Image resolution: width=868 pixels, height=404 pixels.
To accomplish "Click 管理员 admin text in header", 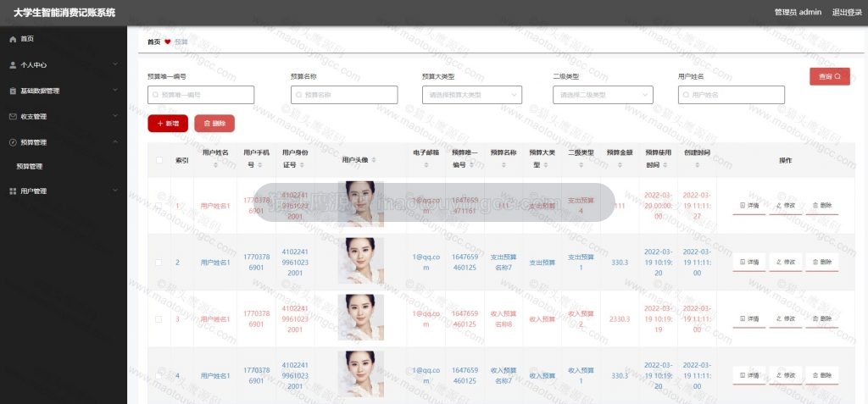I will [x=798, y=13].
